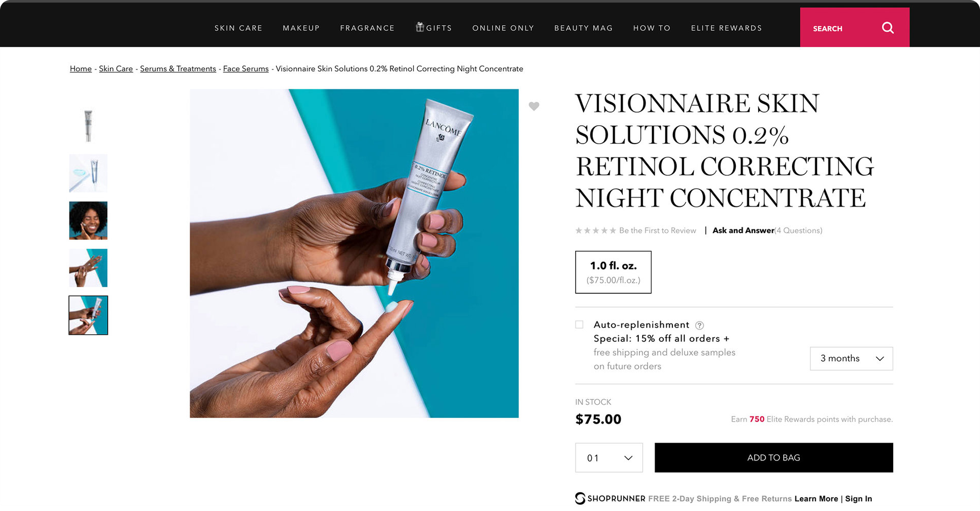Open the Fragrance menu
Image resolution: width=980 pixels, height=511 pixels.
click(367, 28)
